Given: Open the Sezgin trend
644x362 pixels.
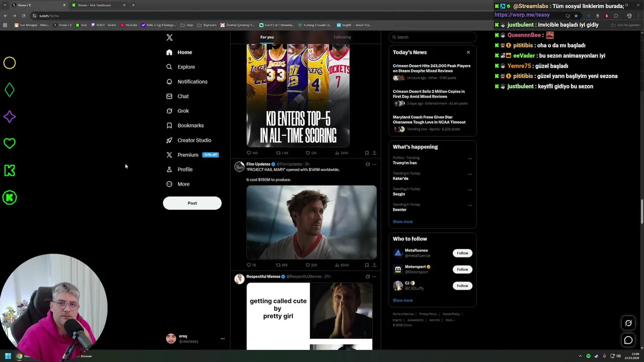Looking at the screenshot, I should 398,194.
